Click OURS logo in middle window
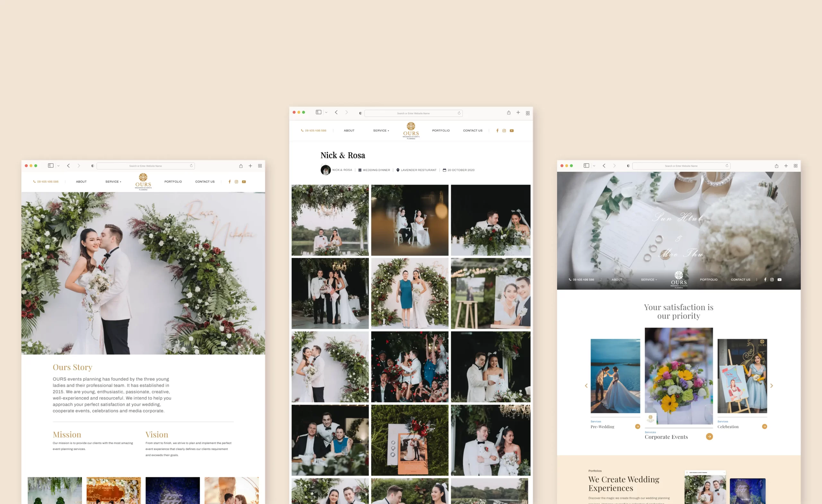This screenshot has width=822, height=504. point(411,130)
